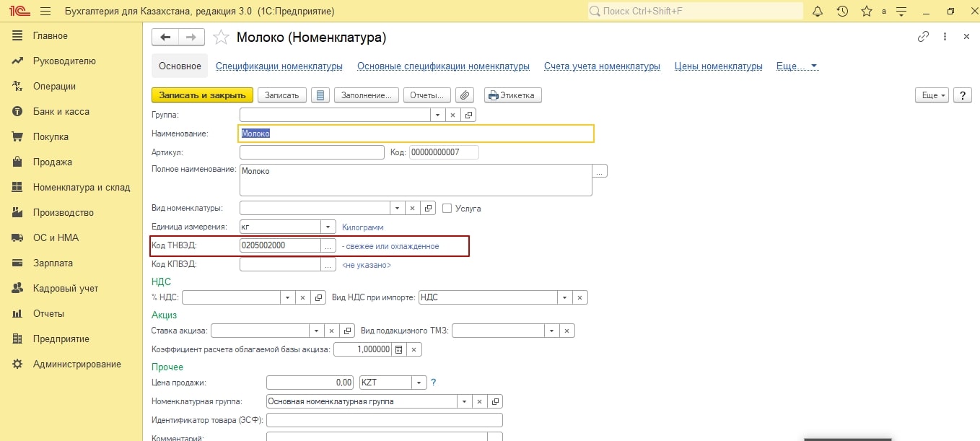The image size is (980, 441).
Task: Click the notifications bell icon
Action: click(x=818, y=12)
